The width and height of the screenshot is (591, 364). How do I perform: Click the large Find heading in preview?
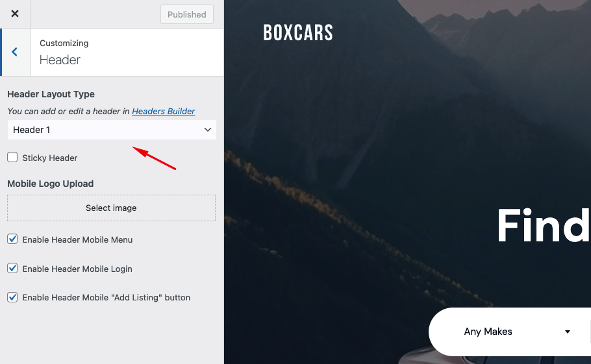tap(543, 226)
